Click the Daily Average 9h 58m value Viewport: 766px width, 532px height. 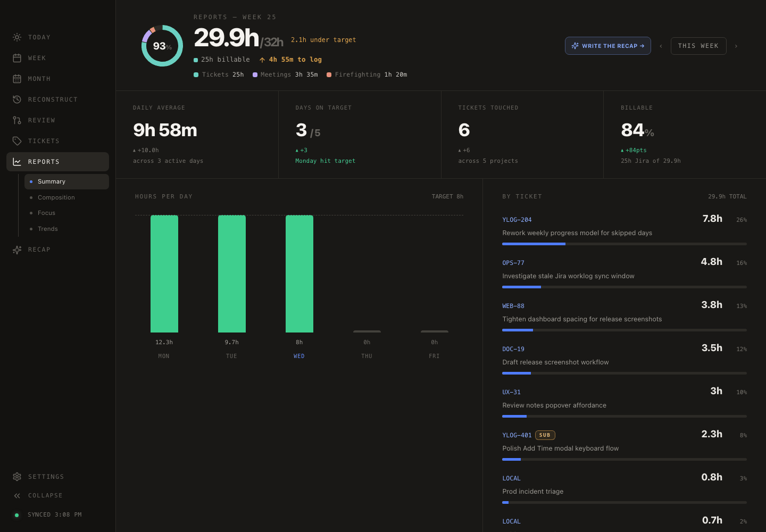tap(165, 130)
